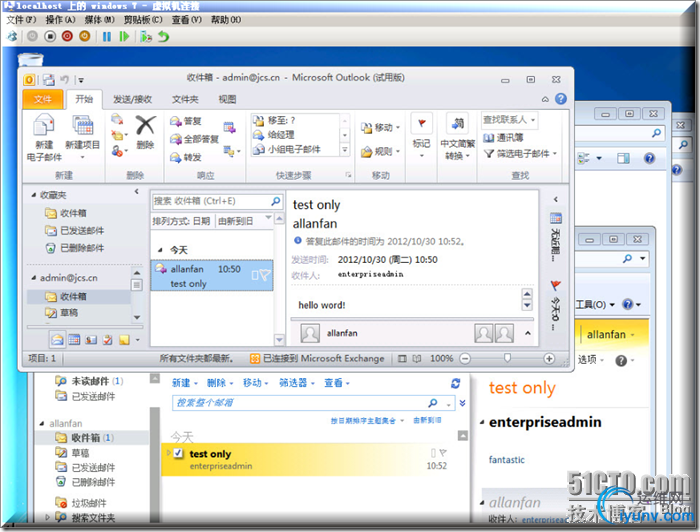Click the VM shut down red icon
The height and width of the screenshot is (532, 700).
click(x=67, y=36)
